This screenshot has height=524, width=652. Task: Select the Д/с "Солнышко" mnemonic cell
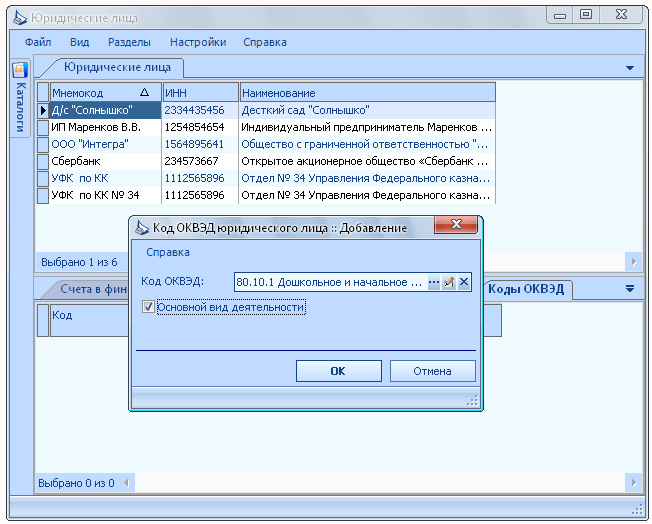pos(105,110)
